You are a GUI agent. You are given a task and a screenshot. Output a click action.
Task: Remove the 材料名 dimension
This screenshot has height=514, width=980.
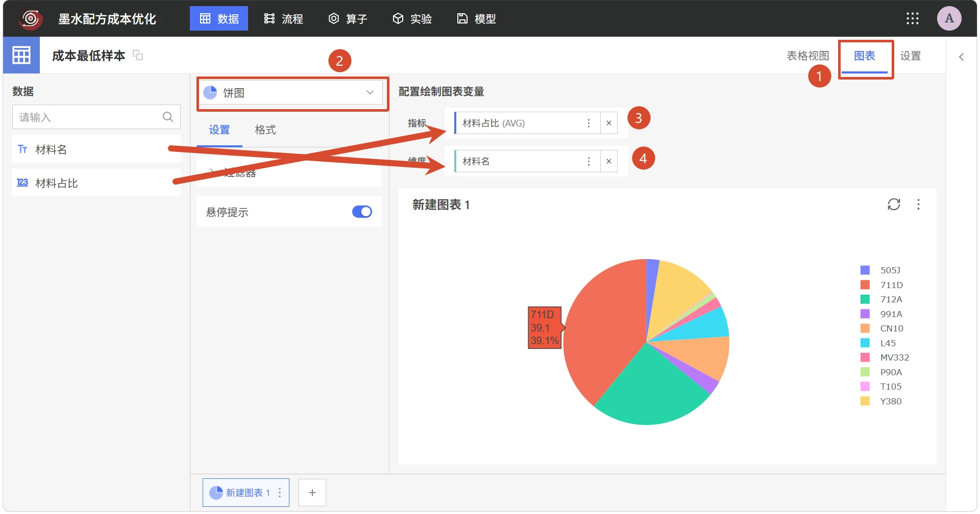pyautogui.click(x=608, y=161)
